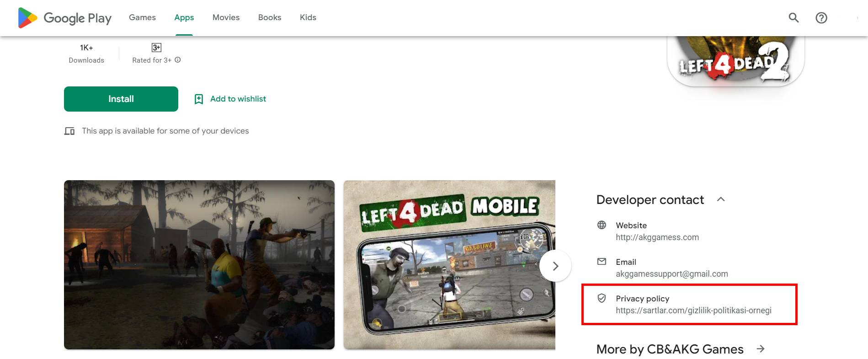The width and height of the screenshot is (868, 359).
Task: Select the Apps tab
Action: (184, 17)
